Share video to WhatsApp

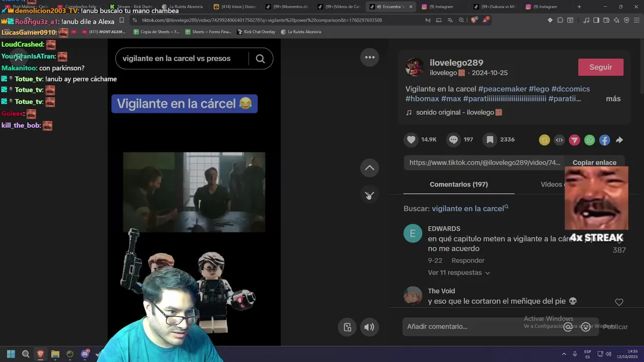tap(590, 140)
